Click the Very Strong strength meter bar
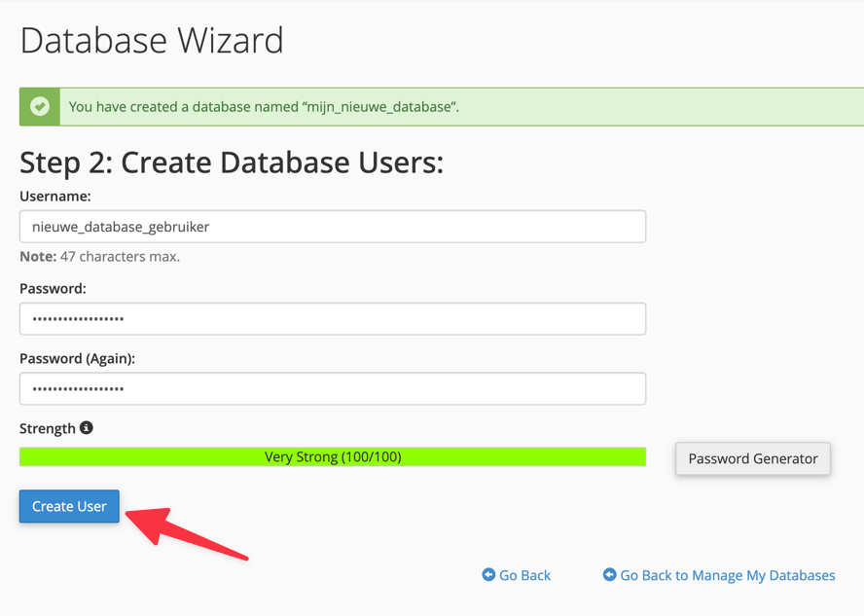The height and width of the screenshot is (616, 864). pyautogui.click(x=332, y=456)
